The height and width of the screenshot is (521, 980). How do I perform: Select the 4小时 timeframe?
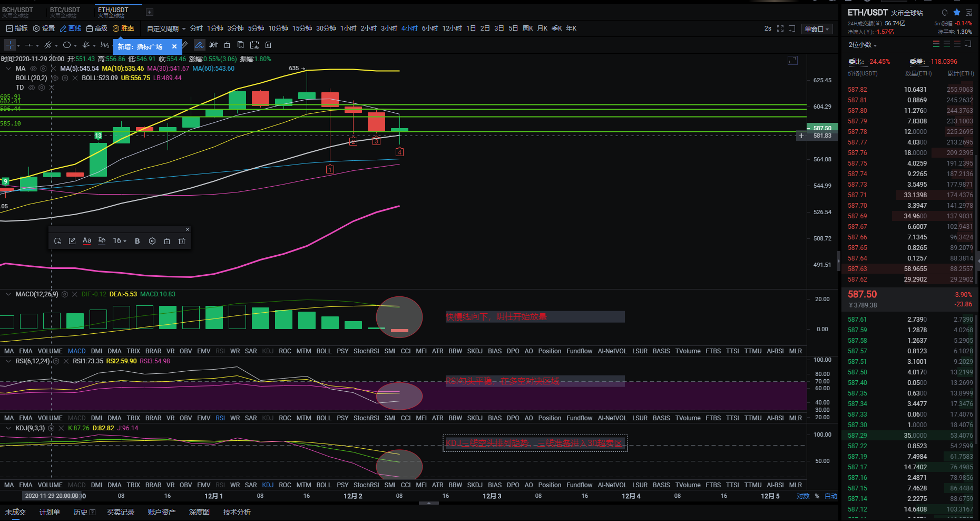(409, 28)
